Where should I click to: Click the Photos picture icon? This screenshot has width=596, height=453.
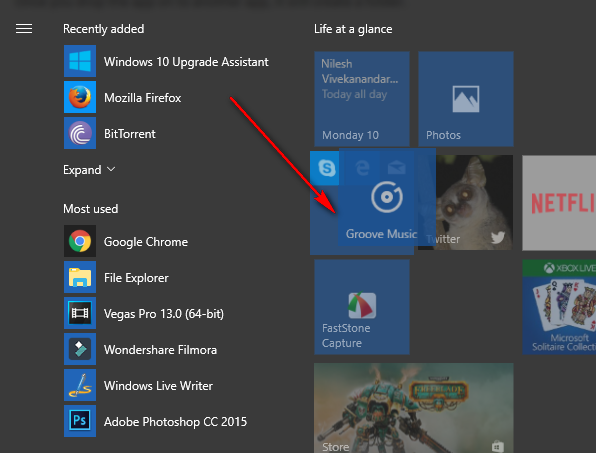tap(466, 99)
